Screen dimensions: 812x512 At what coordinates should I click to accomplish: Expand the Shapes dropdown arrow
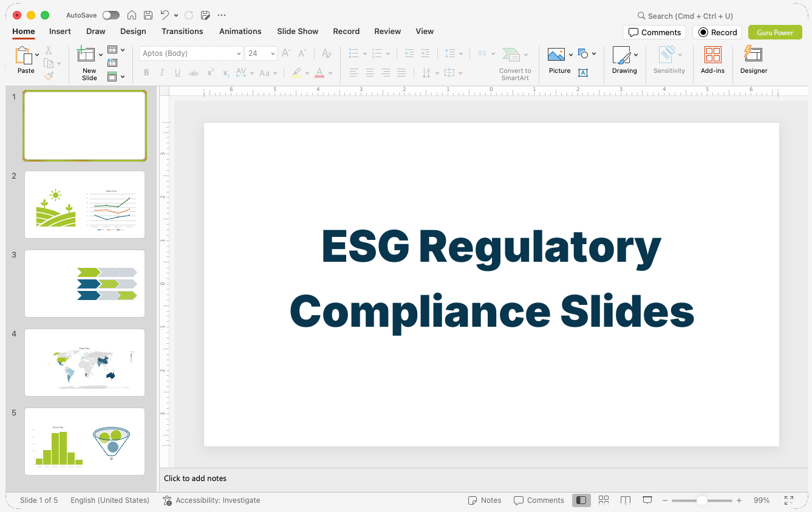pyautogui.click(x=594, y=54)
